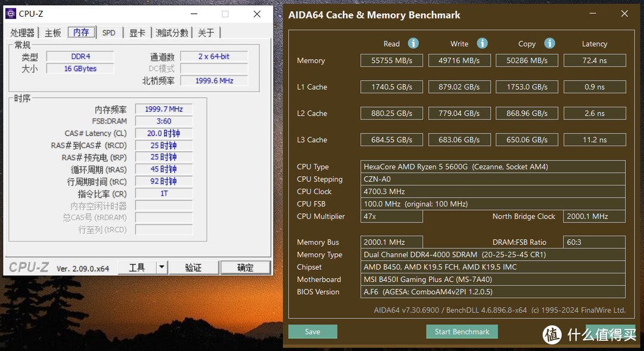
Task: Click the 确定 button
Action: click(245, 267)
